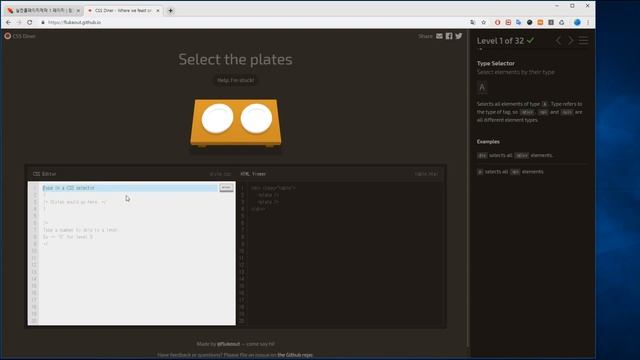Go to the next level arrow
This screenshot has width=640, height=360.
point(571,40)
